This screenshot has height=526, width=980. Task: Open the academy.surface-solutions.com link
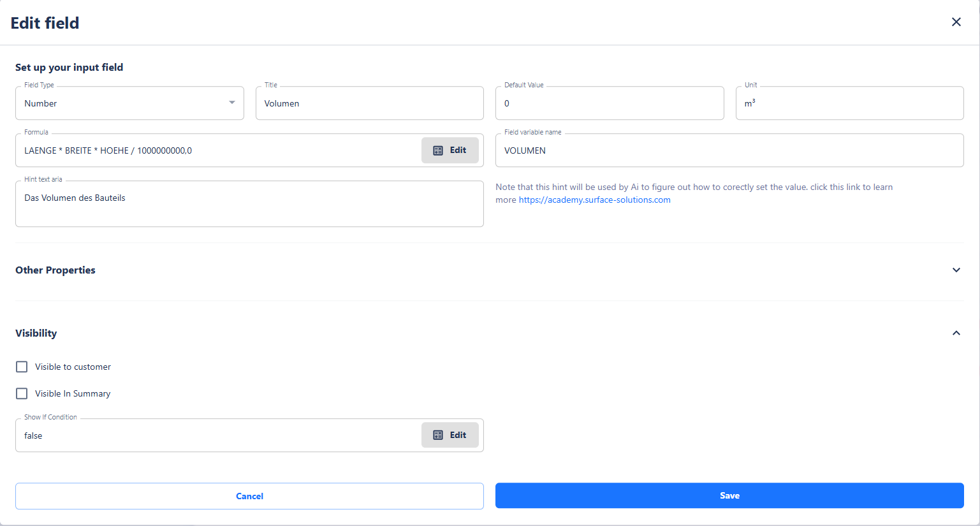pyautogui.click(x=594, y=200)
